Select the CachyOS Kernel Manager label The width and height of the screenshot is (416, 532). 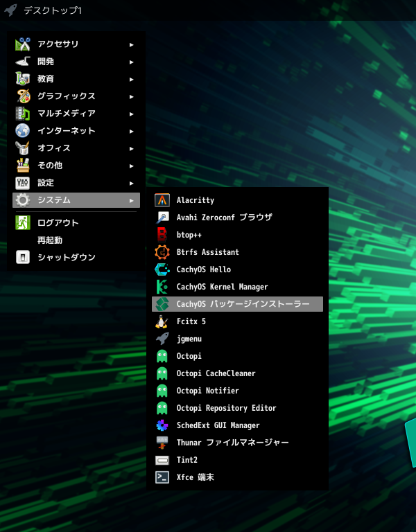[222, 287]
